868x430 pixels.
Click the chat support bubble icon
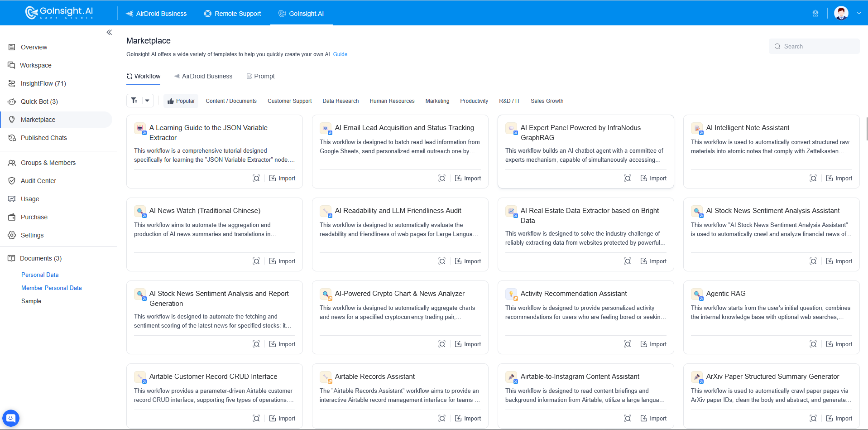click(x=11, y=418)
